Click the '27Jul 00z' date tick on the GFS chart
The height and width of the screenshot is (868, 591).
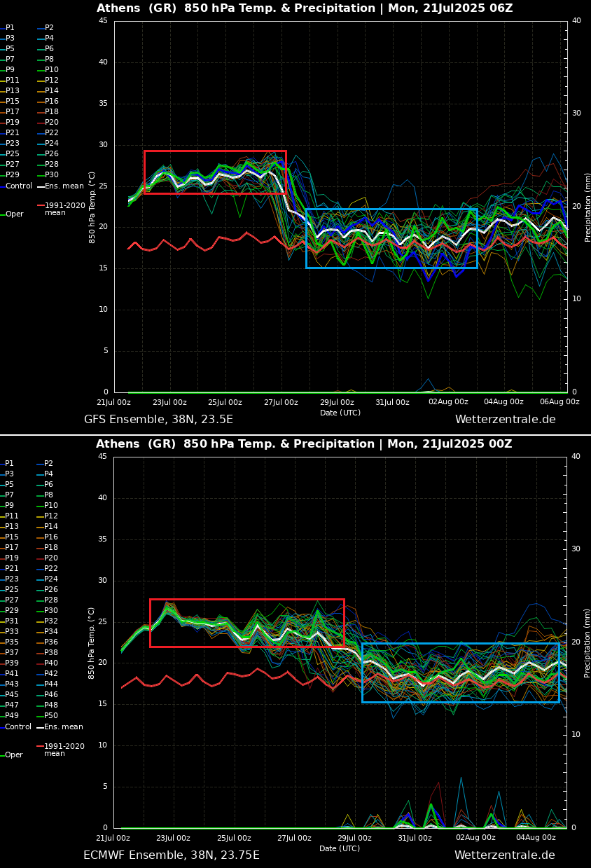(281, 402)
